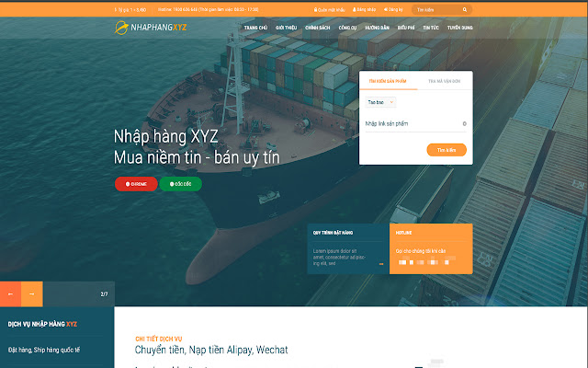This screenshot has height=368, width=588.
Task: Click the green Cốc Cốc button
Action: 181,184
